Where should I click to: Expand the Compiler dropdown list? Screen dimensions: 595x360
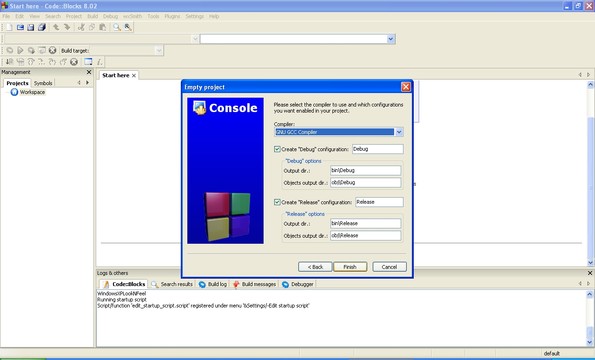[x=399, y=132]
